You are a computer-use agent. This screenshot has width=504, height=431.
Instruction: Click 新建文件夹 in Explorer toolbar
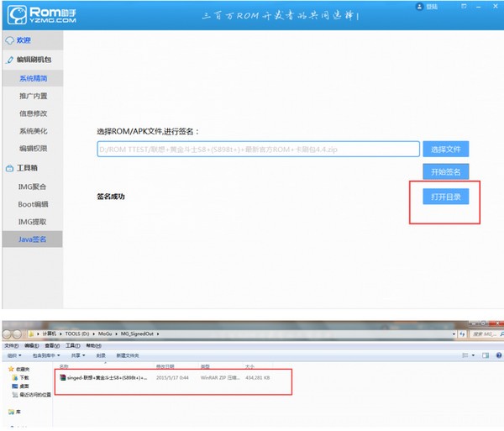(128, 355)
